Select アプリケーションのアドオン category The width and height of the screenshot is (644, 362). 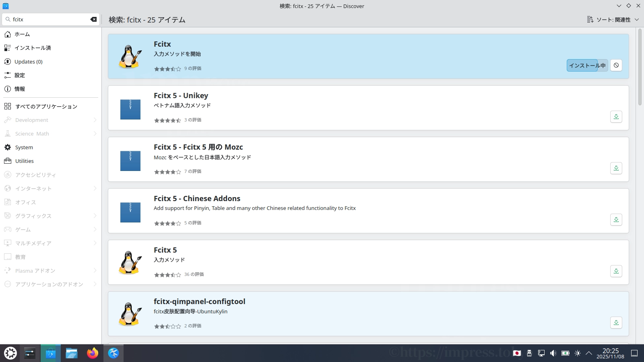51,284
